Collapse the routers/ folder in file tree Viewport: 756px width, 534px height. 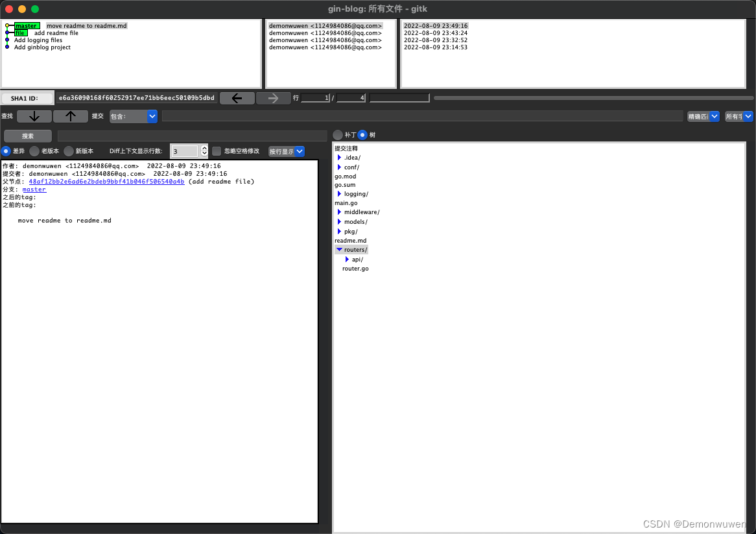339,249
